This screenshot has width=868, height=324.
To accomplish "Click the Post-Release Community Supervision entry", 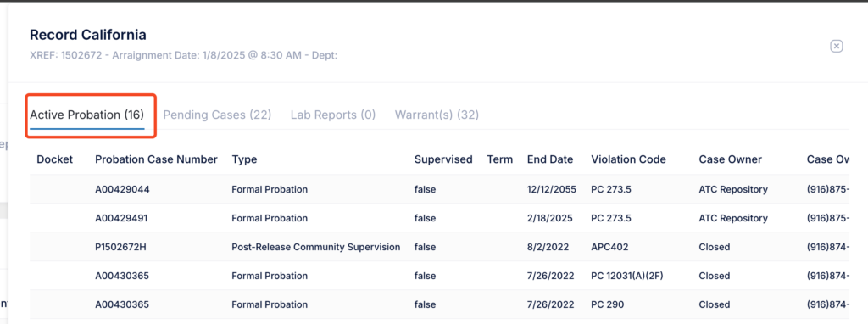I will 315,247.
